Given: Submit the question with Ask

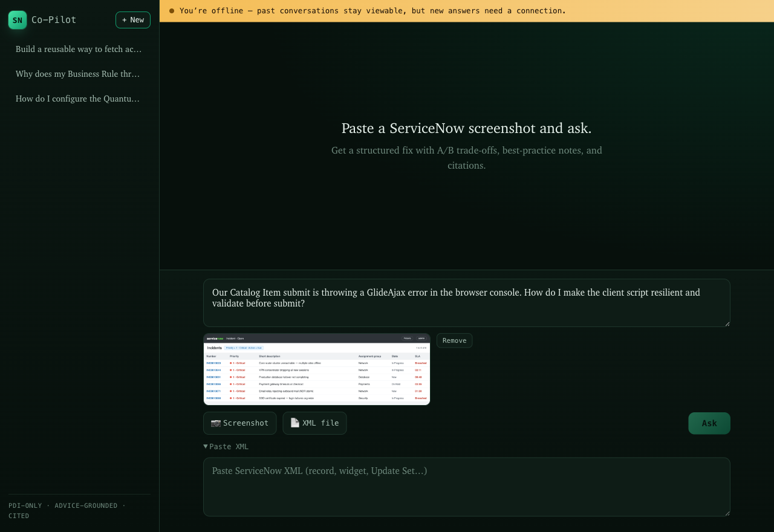Looking at the screenshot, I should (709, 423).
